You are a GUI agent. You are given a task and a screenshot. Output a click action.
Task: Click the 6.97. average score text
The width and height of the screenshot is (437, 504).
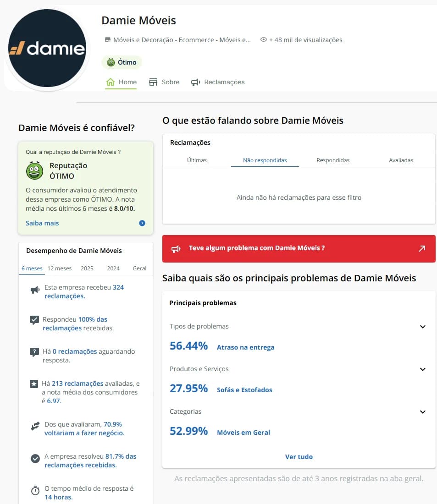(54, 401)
